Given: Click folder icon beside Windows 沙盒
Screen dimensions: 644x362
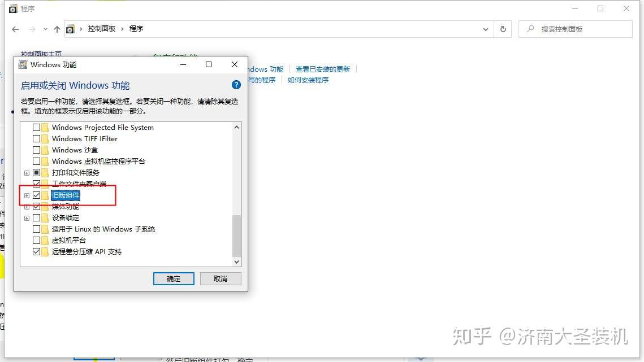Looking at the screenshot, I should pos(45,150).
